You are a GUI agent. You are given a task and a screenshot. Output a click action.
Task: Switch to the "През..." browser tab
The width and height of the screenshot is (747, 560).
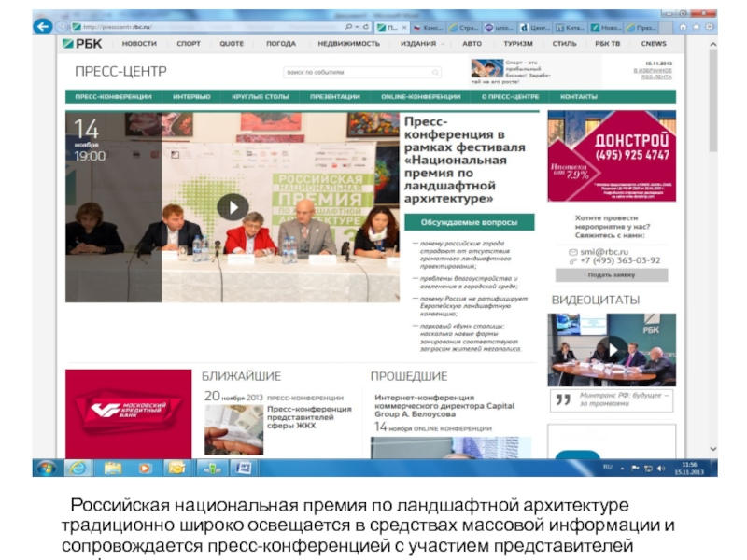(x=641, y=28)
